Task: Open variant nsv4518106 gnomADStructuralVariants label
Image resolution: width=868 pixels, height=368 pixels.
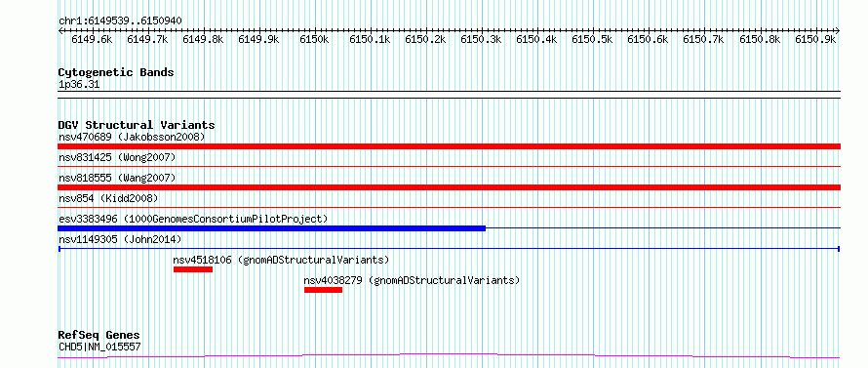Action: (281, 260)
